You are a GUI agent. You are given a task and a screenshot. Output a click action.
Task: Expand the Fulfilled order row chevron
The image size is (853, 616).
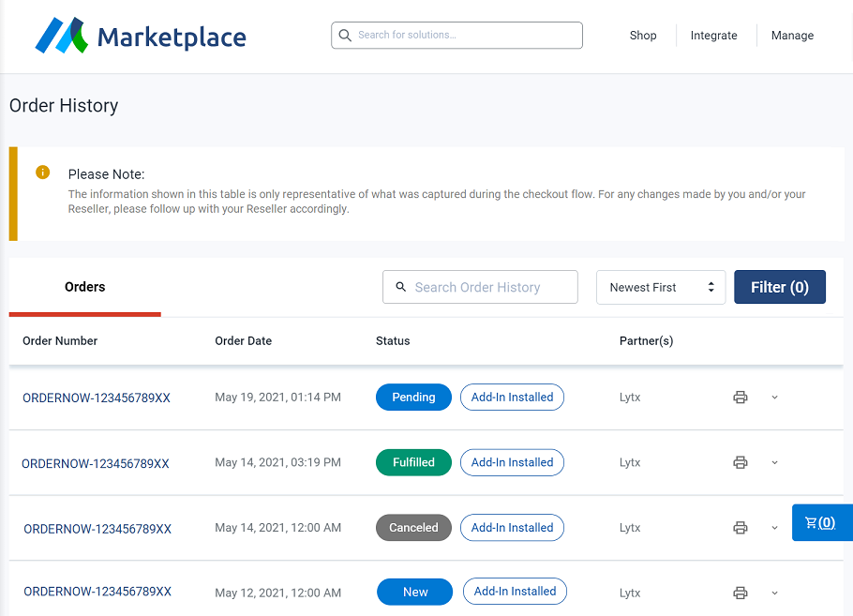(774, 462)
